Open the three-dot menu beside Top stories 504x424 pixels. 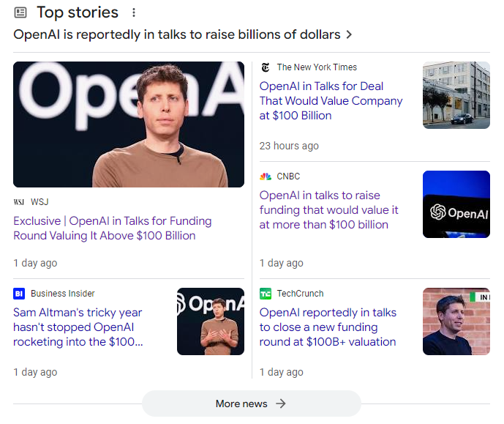[133, 12]
